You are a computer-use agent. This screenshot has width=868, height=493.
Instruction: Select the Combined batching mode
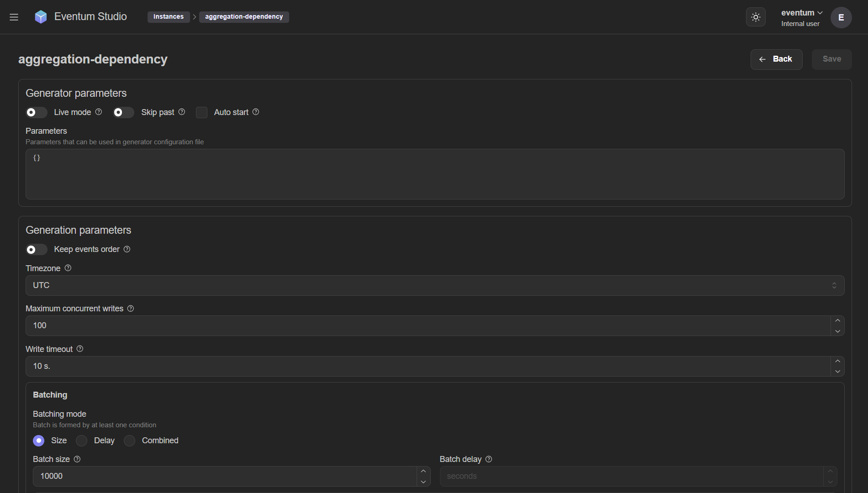130,441
